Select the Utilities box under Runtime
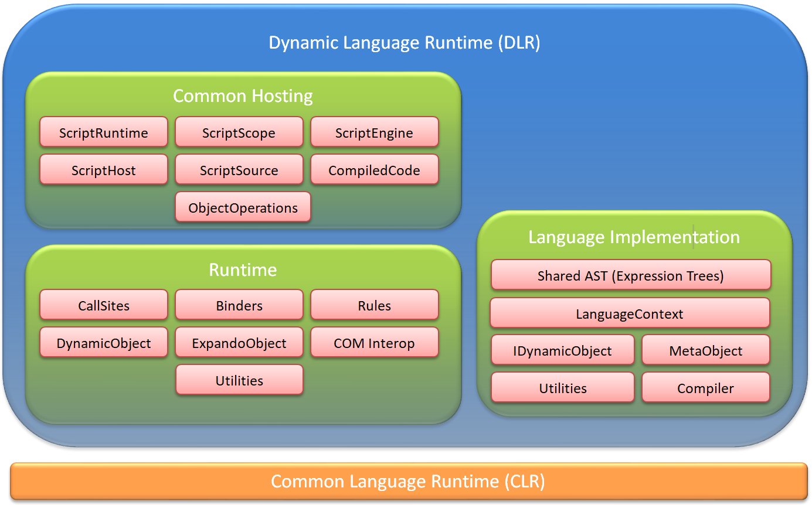 pos(239,380)
